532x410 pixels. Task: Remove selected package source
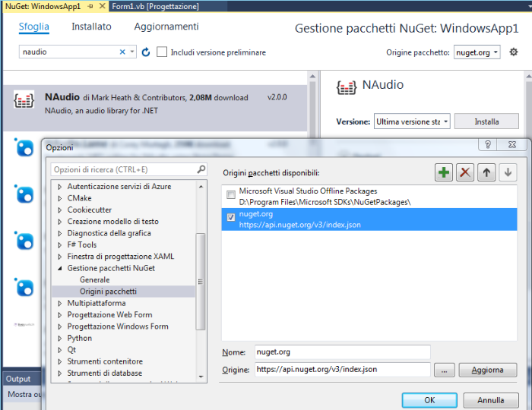point(465,172)
